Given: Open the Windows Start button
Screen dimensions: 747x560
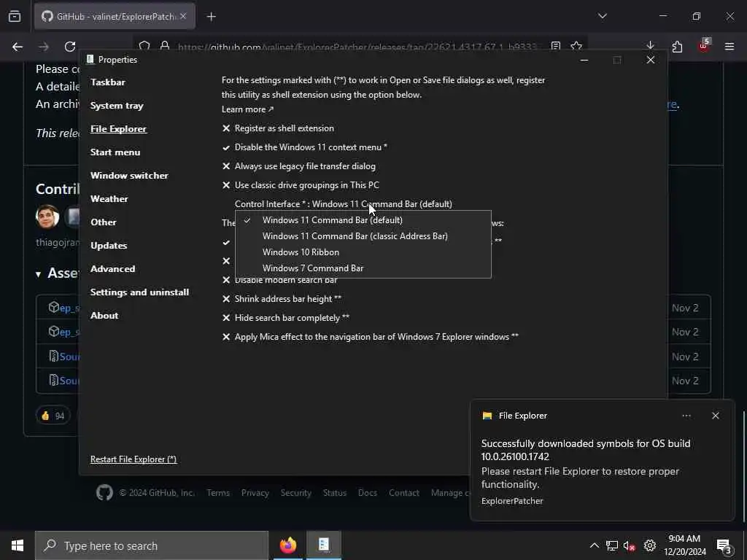Looking at the screenshot, I should (x=18, y=545).
